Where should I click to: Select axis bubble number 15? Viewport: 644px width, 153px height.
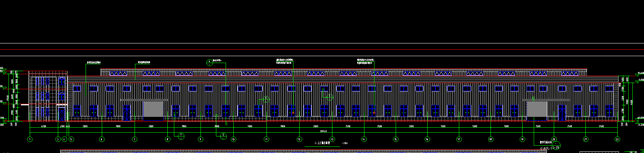coord(396,139)
